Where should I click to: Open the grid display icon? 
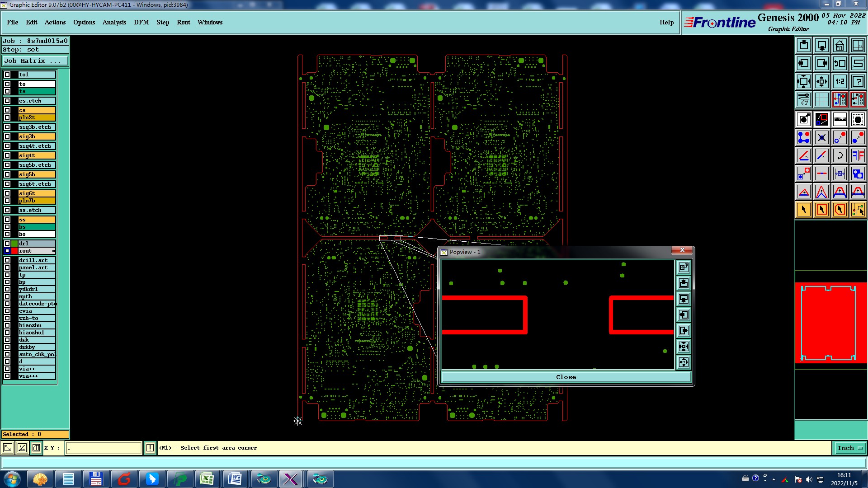click(x=821, y=99)
